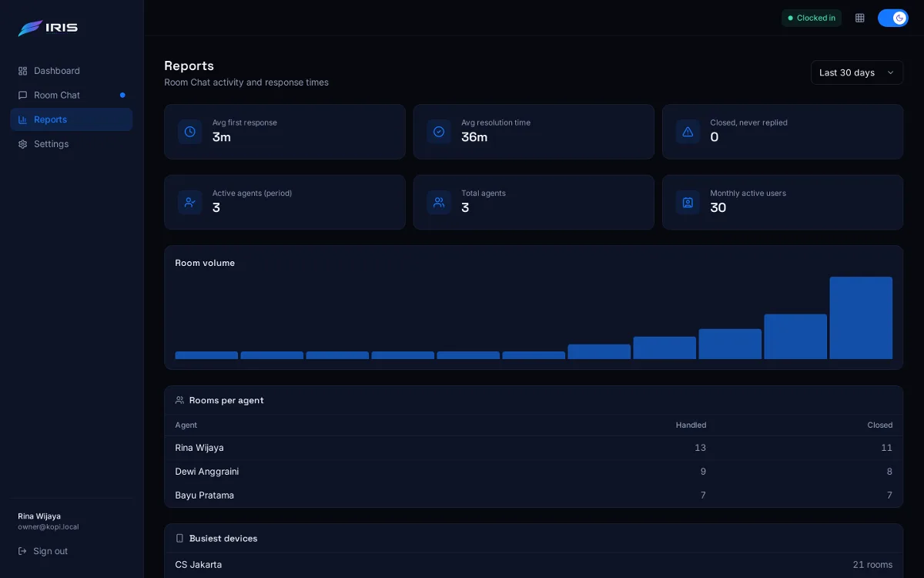Click the Handled column header
Screen dimensions: 924x578
point(691,425)
